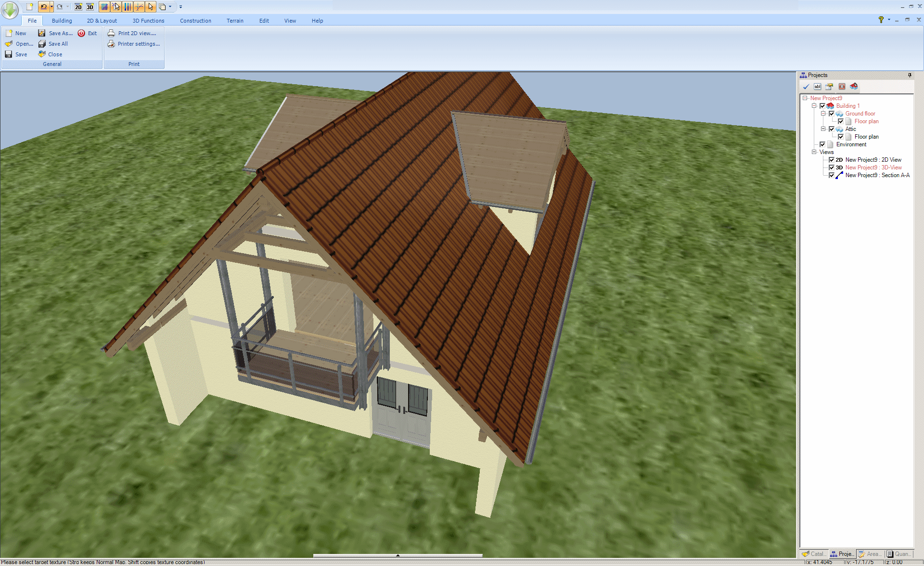Open the Terrain ribbon tab

(235, 21)
